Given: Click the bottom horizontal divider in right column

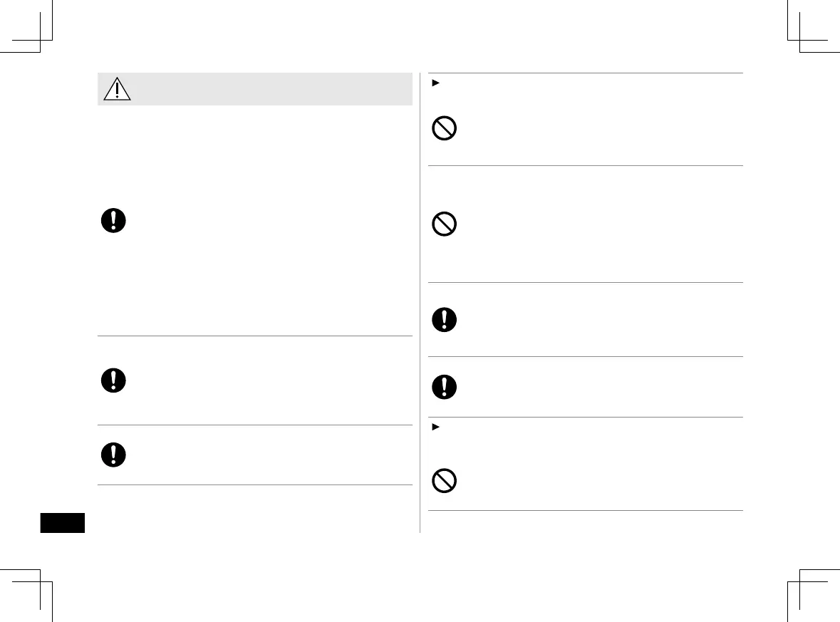Looking at the screenshot, I should (x=585, y=511).
